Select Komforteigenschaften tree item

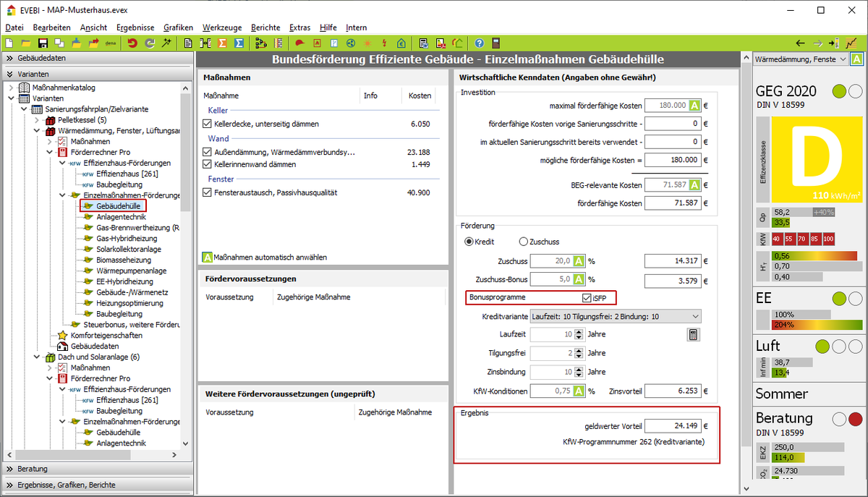tap(106, 335)
